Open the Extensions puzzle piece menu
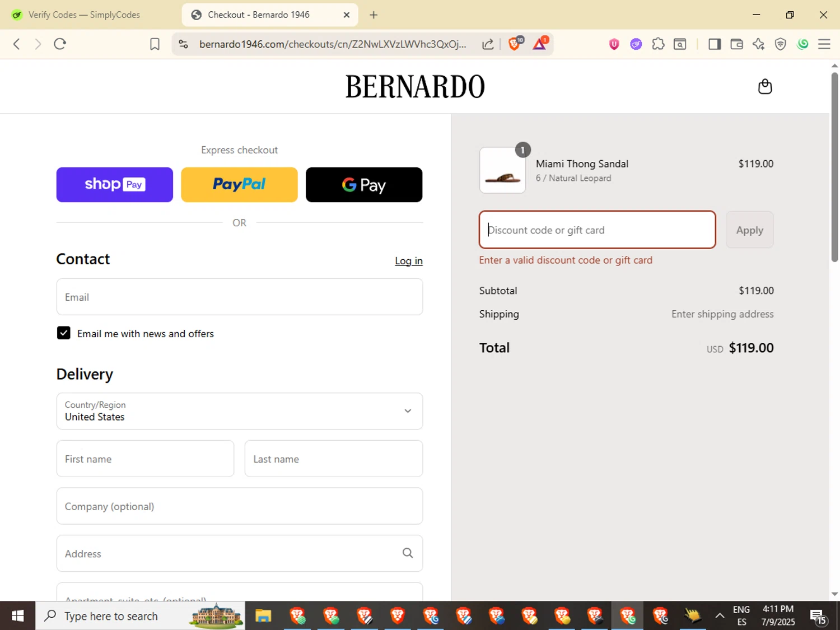 (x=658, y=44)
